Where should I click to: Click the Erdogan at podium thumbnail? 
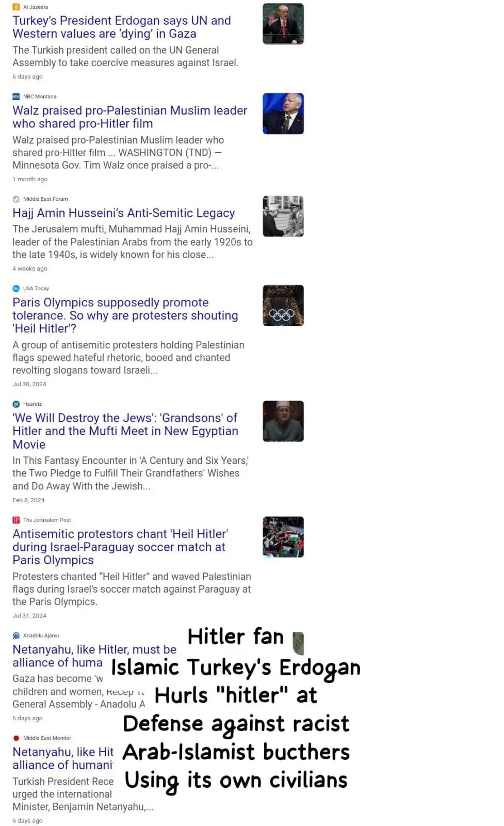pyautogui.click(x=283, y=24)
